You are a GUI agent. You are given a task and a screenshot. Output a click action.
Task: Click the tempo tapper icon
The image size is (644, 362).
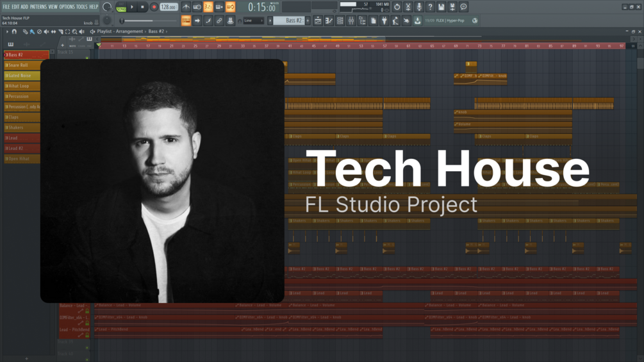tap(395, 21)
